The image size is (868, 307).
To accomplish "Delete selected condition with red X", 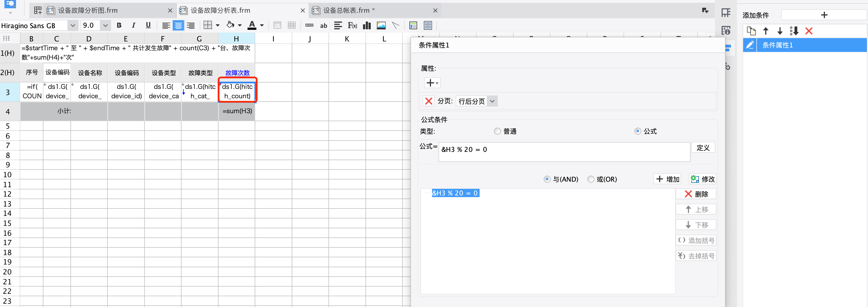I will coord(809,31).
